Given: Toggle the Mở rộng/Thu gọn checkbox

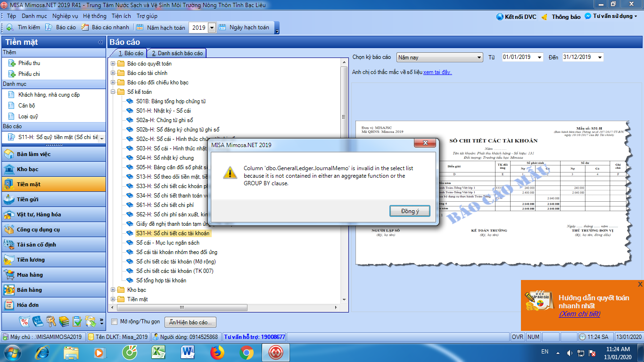Looking at the screenshot, I should pyautogui.click(x=114, y=321).
